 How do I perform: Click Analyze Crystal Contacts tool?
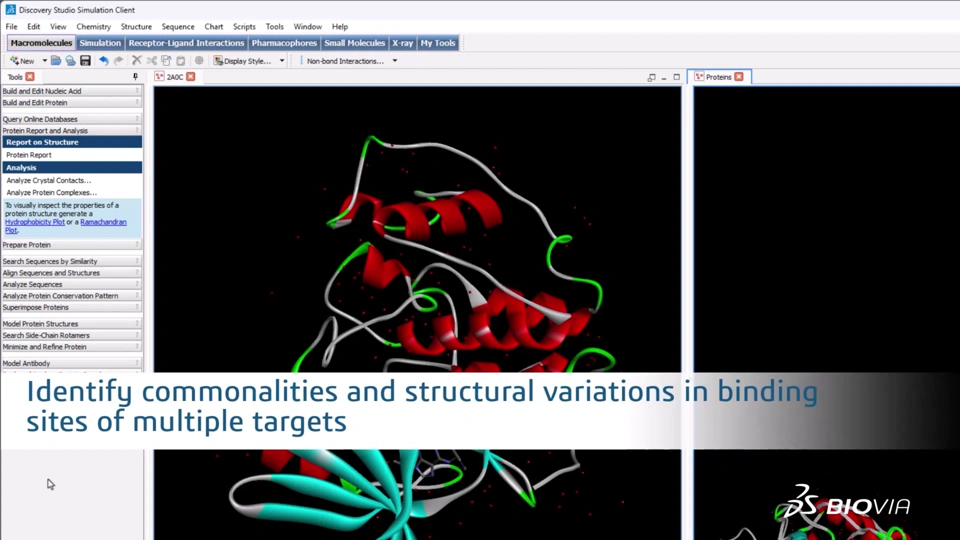coord(48,181)
